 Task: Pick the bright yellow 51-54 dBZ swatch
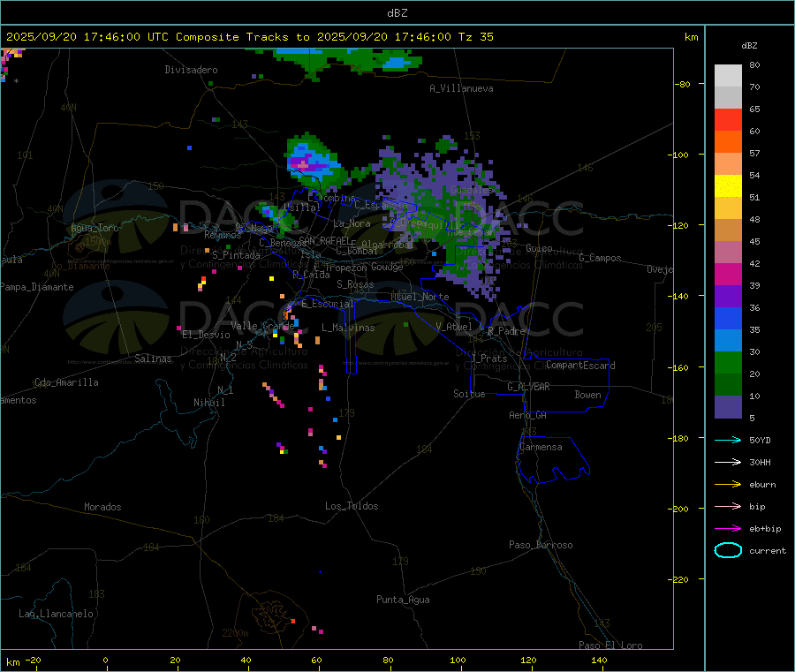tap(728, 186)
